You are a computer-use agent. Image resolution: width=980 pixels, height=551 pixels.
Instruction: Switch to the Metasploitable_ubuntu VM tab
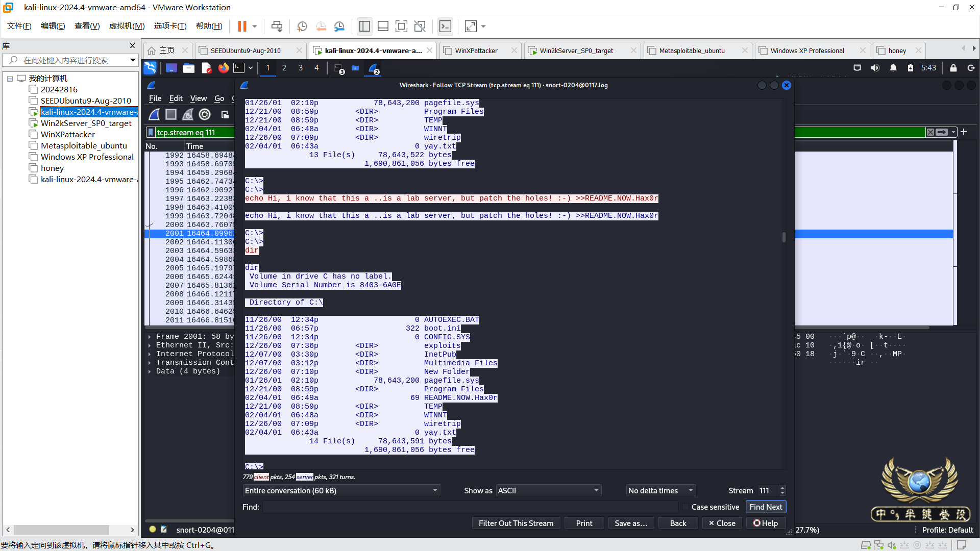pos(692,51)
